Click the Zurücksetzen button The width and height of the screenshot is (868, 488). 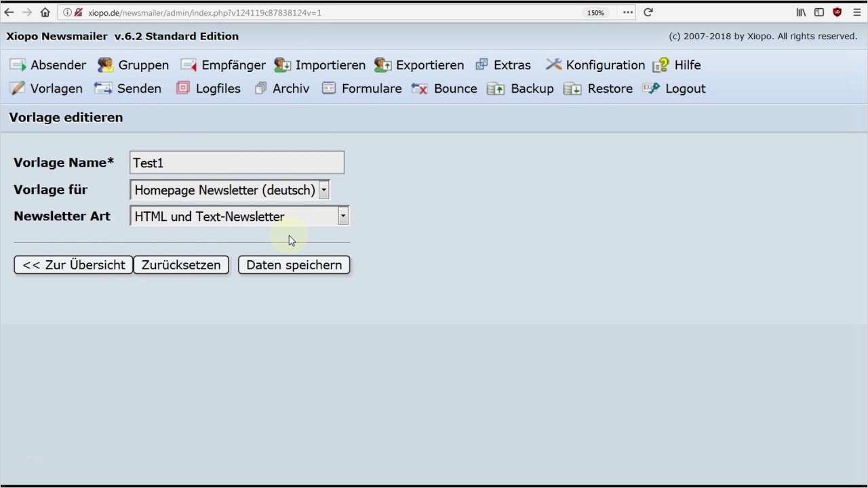coord(181,265)
